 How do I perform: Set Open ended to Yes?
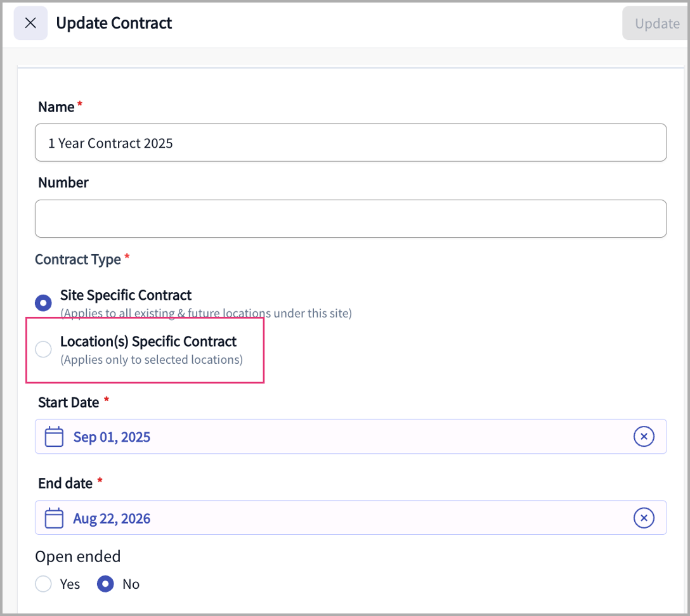click(x=43, y=584)
